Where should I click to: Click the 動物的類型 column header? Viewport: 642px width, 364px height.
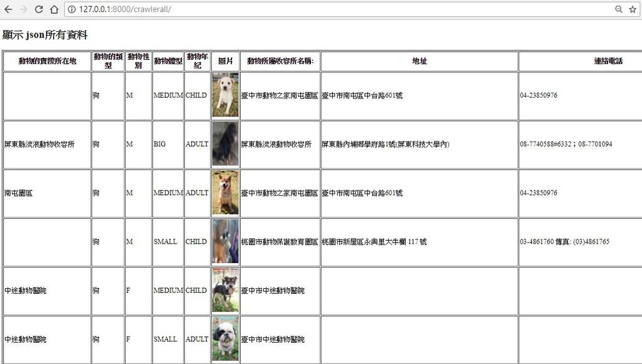click(108, 61)
